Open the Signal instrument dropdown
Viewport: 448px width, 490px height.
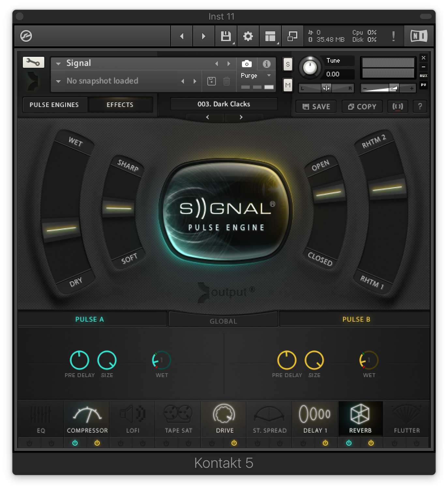point(58,64)
